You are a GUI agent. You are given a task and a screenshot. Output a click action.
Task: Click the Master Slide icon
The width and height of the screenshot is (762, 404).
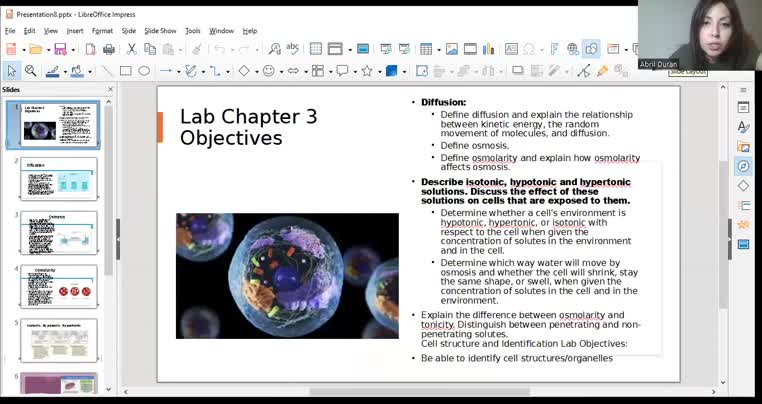click(363, 49)
